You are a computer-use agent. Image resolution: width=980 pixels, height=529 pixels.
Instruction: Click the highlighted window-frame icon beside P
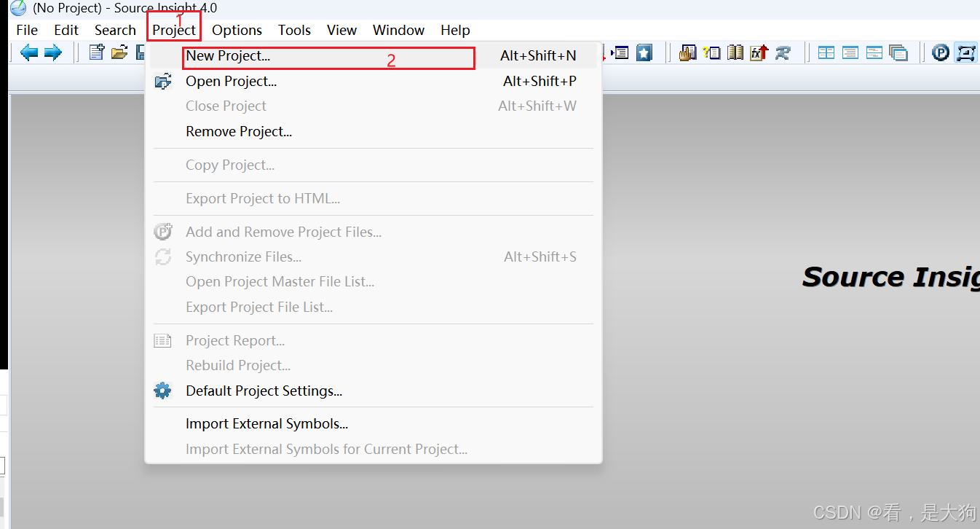click(965, 52)
